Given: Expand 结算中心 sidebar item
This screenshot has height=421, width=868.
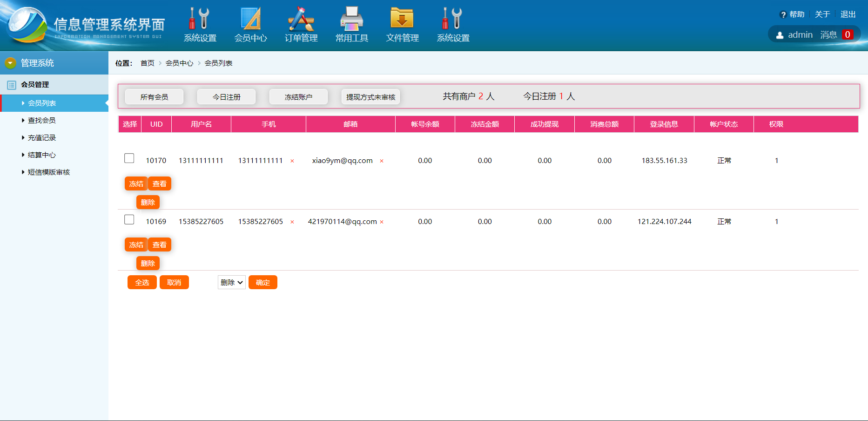Looking at the screenshot, I should pyautogui.click(x=41, y=155).
